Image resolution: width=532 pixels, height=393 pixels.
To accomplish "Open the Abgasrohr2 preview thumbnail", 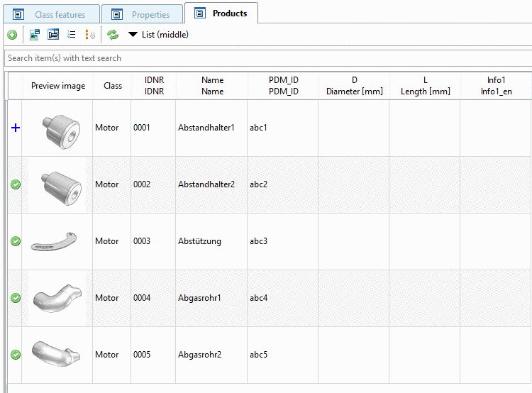I will point(56,354).
